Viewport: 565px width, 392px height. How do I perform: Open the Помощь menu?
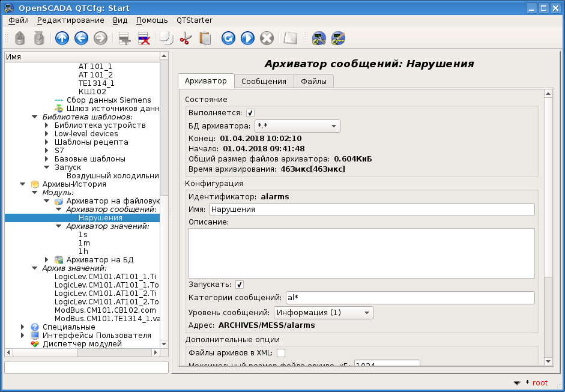pyautogui.click(x=152, y=20)
